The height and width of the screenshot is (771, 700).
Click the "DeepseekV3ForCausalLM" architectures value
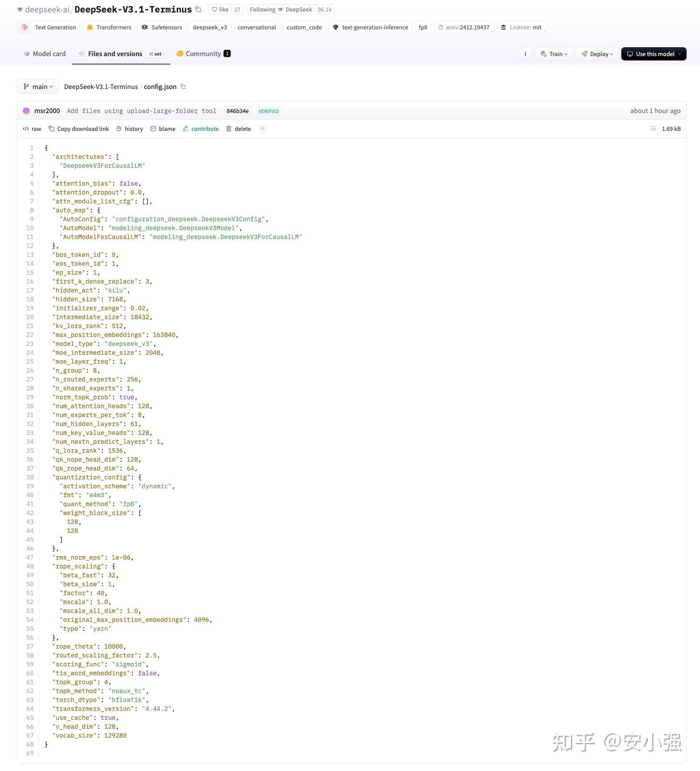pos(102,166)
